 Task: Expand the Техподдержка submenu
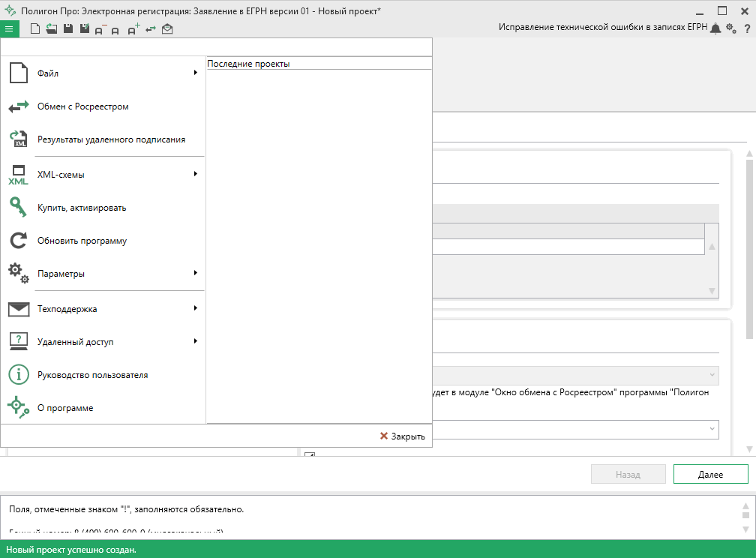[x=103, y=309]
